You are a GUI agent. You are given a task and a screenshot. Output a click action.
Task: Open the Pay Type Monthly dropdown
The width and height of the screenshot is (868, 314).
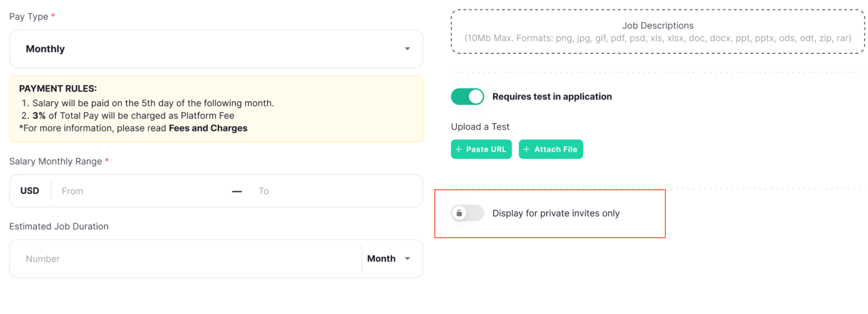click(x=216, y=49)
